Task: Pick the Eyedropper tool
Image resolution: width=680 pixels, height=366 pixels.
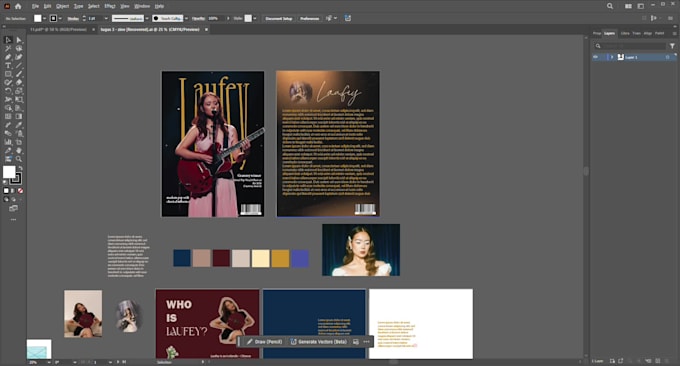Action: 19,125
